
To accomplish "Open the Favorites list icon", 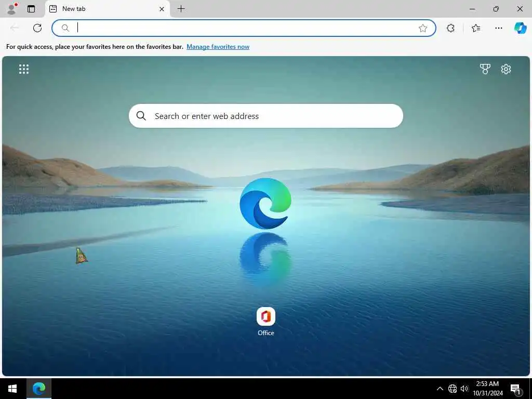I will [x=476, y=28].
